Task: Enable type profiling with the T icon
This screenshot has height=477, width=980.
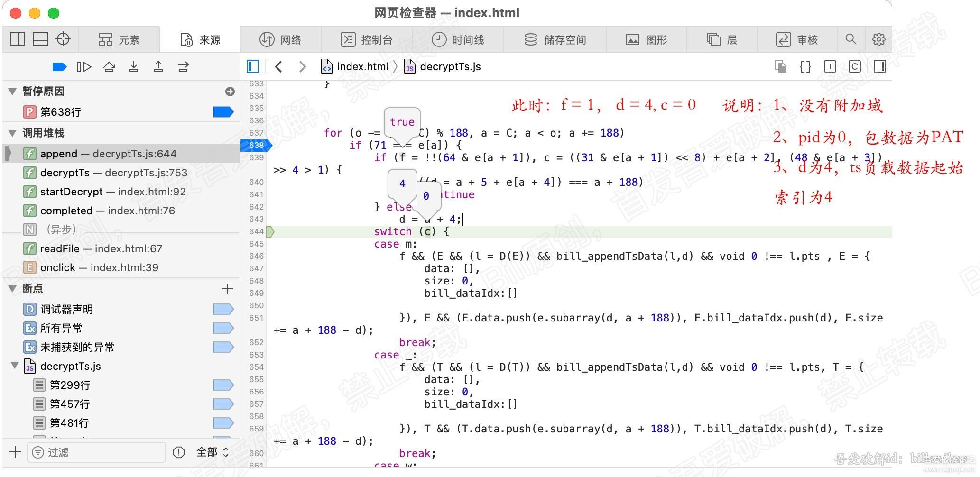Action: (x=830, y=66)
